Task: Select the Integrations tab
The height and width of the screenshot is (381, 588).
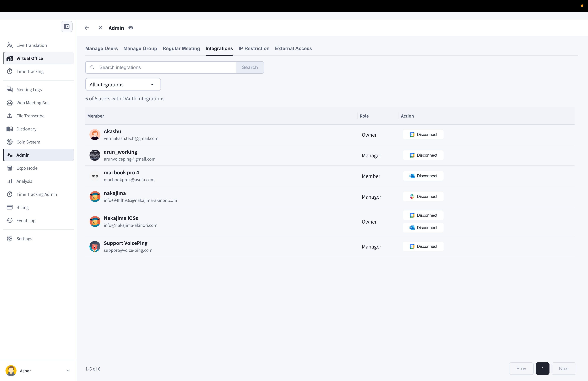Action: [x=219, y=49]
